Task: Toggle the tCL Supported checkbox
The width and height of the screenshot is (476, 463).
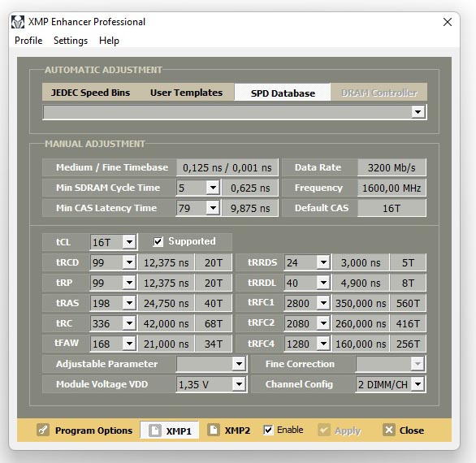Action: 158,242
